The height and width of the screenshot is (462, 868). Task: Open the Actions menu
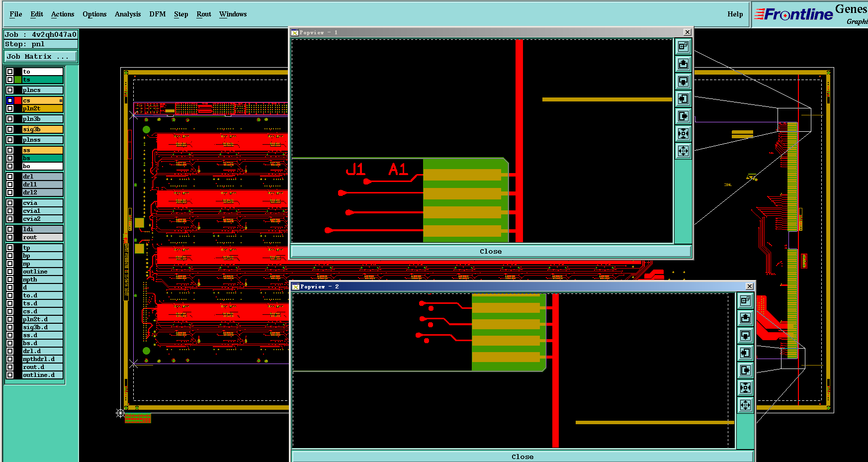tap(63, 14)
